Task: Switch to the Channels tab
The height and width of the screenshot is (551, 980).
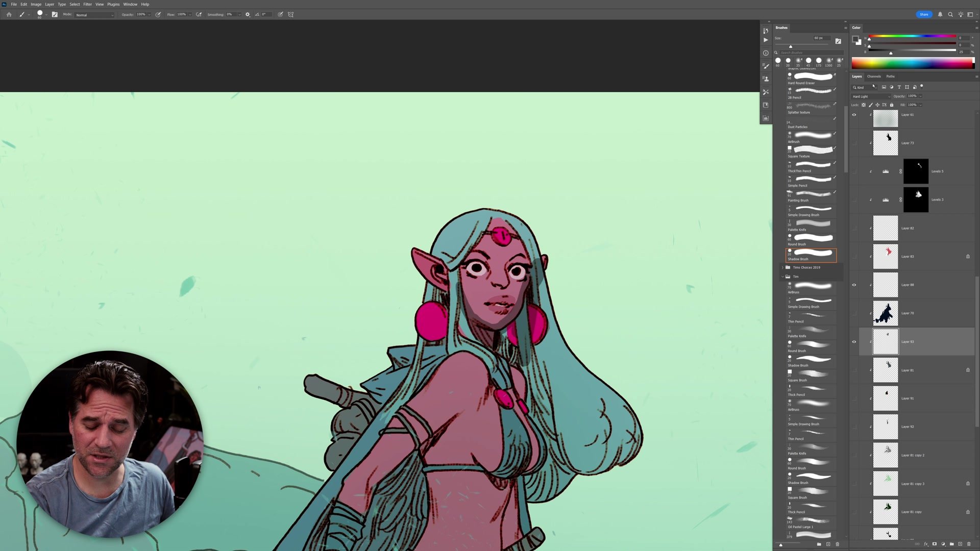Action: point(874,77)
